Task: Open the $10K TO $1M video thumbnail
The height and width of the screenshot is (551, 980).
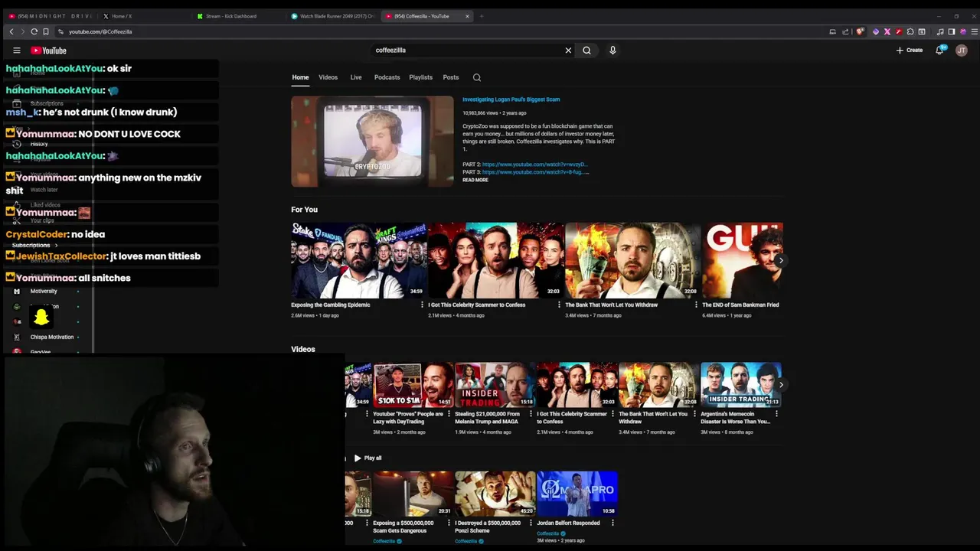Action: coord(413,385)
